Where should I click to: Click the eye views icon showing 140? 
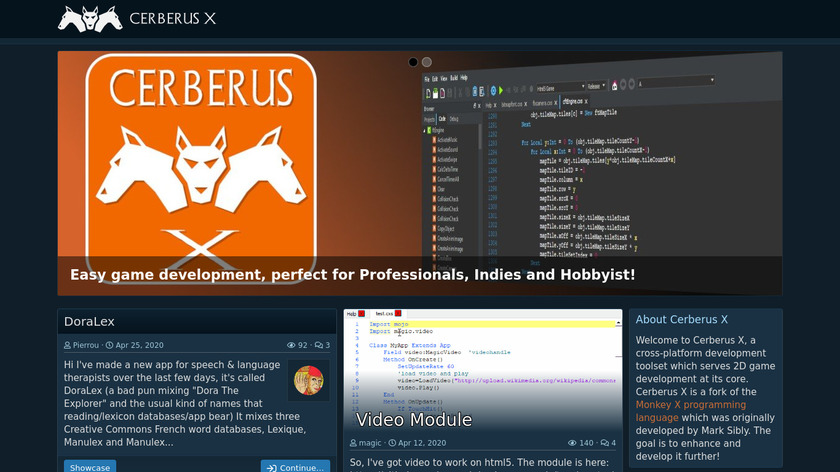(571, 443)
